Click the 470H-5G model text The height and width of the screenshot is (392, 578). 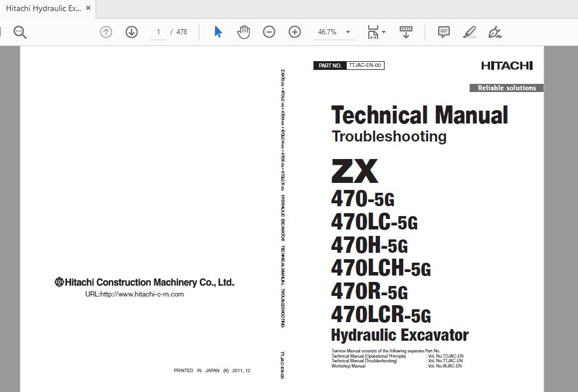point(369,245)
